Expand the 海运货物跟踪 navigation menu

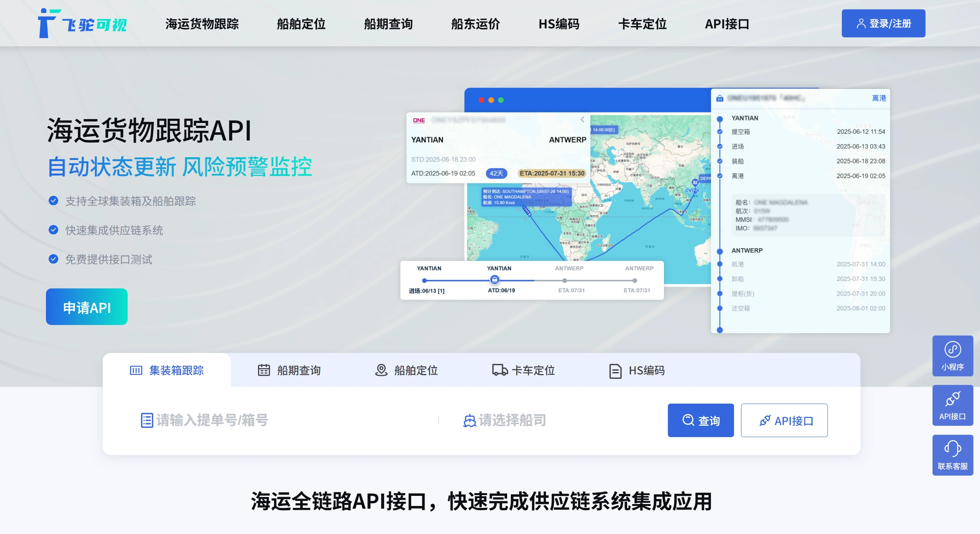tap(202, 24)
